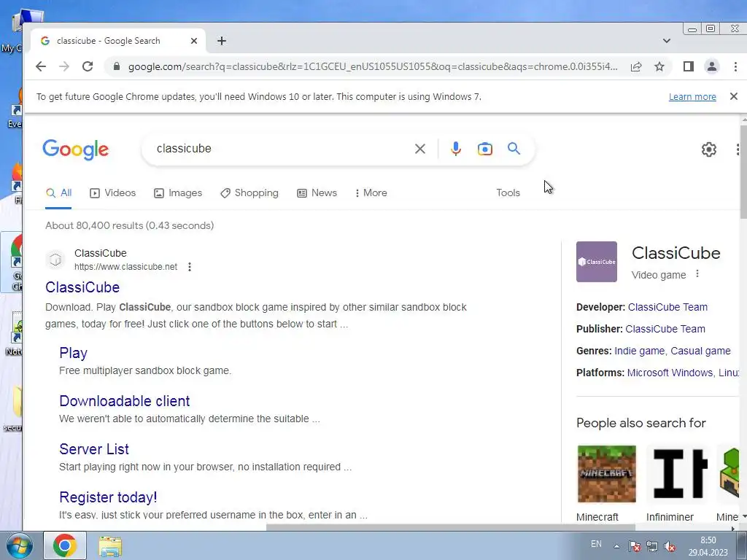
Task: Open the Server List sitelink
Action: click(x=94, y=449)
